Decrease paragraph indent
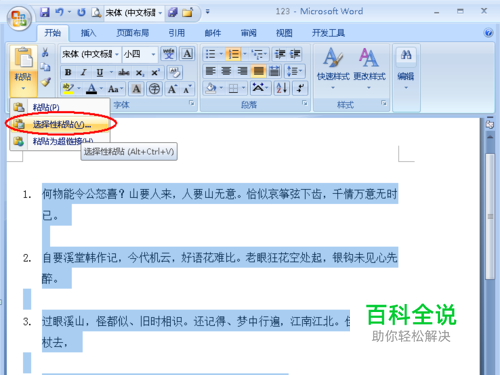The height and width of the screenshot is (375, 500). (x=280, y=54)
